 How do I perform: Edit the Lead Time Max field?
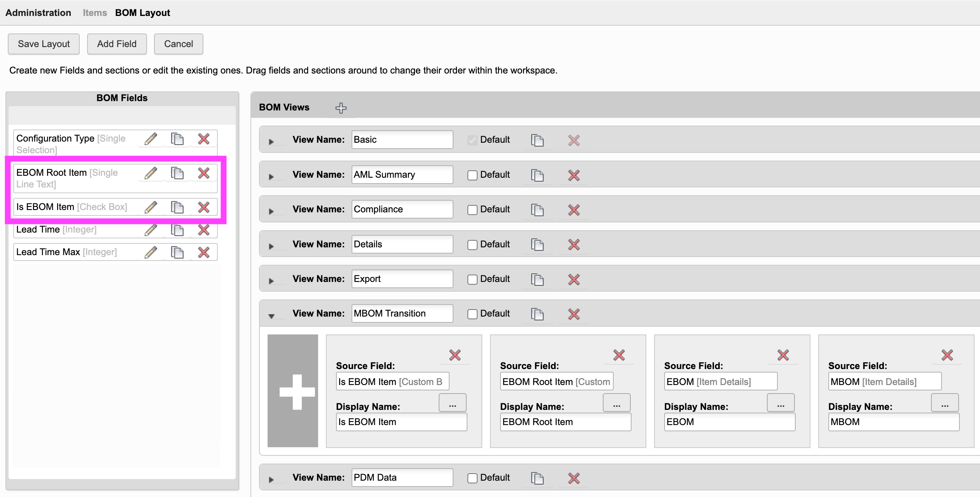point(151,252)
